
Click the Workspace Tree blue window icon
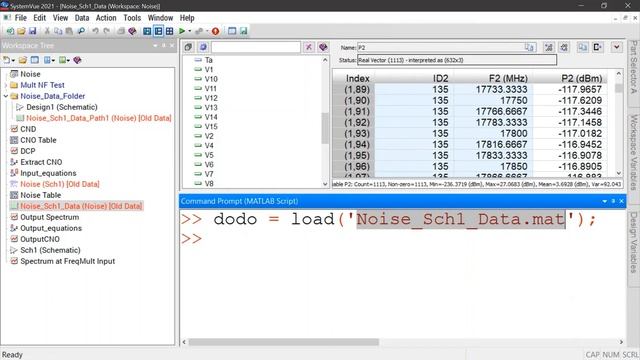point(35,60)
